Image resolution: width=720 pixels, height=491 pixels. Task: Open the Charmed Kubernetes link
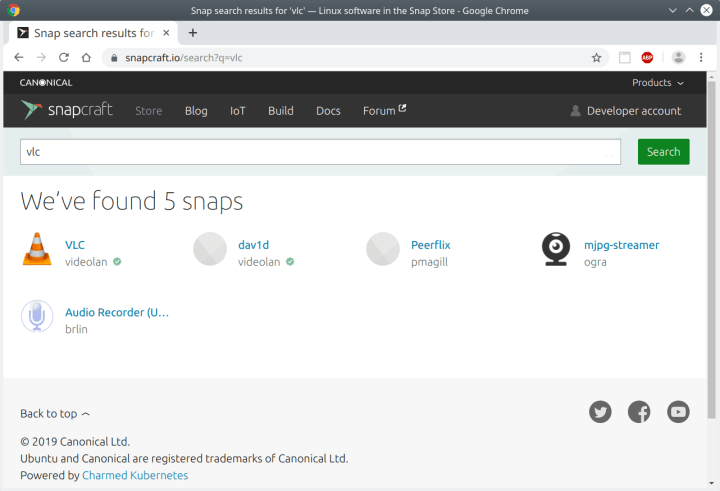click(x=135, y=475)
